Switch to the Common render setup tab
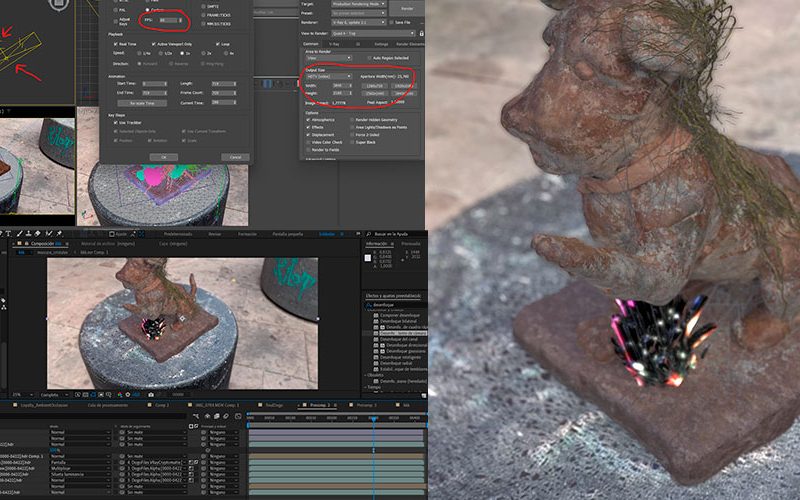 click(310, 44)
